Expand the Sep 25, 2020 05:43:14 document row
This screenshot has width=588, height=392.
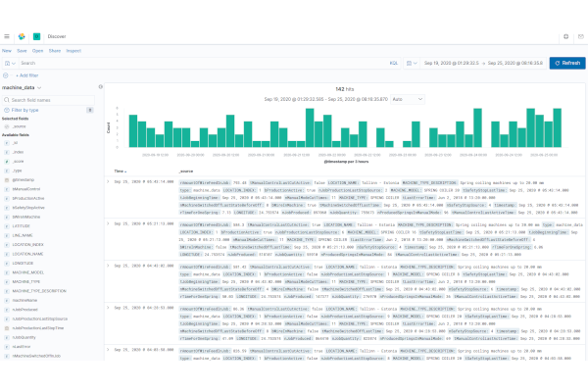[108, 181]
